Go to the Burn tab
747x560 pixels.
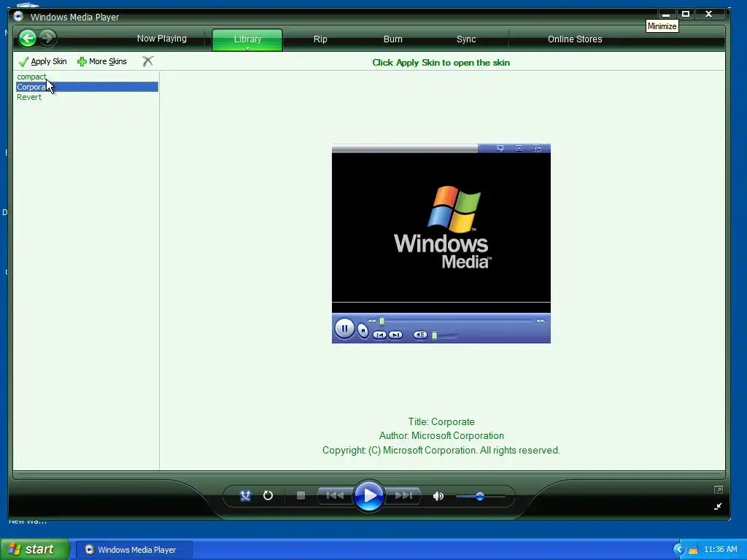pos(393,39)
